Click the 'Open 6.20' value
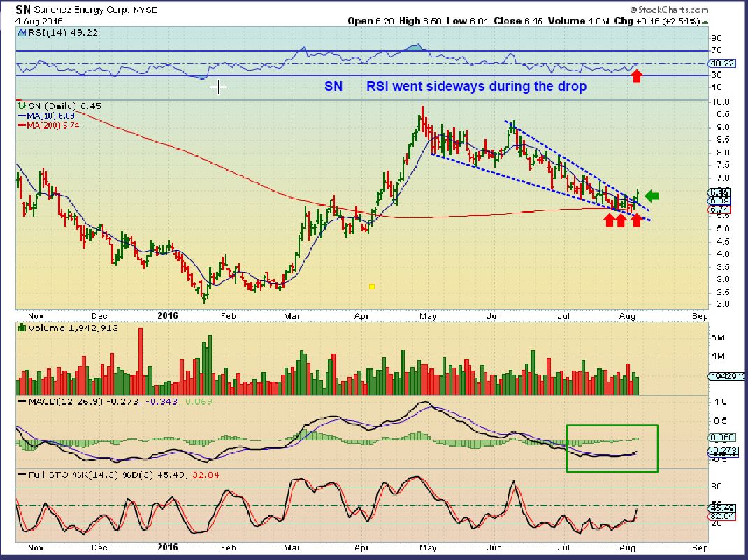The image size is (748, 560). [x=371, y=22]
